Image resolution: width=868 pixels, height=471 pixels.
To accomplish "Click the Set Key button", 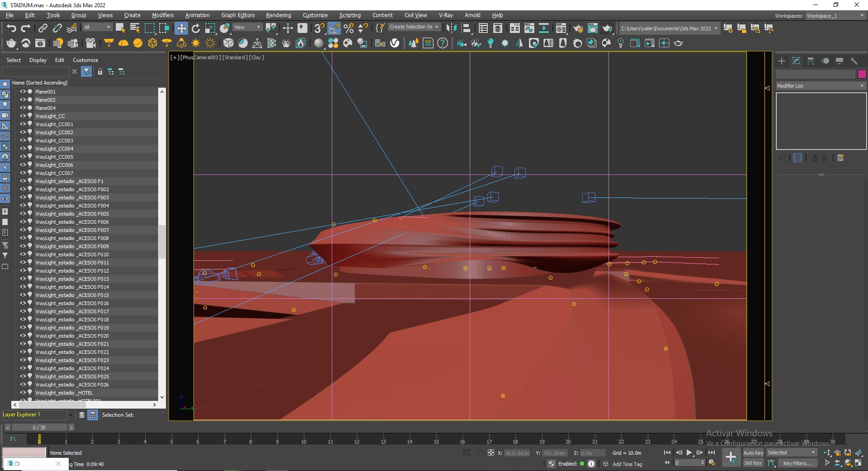I will tap(753, 463).
